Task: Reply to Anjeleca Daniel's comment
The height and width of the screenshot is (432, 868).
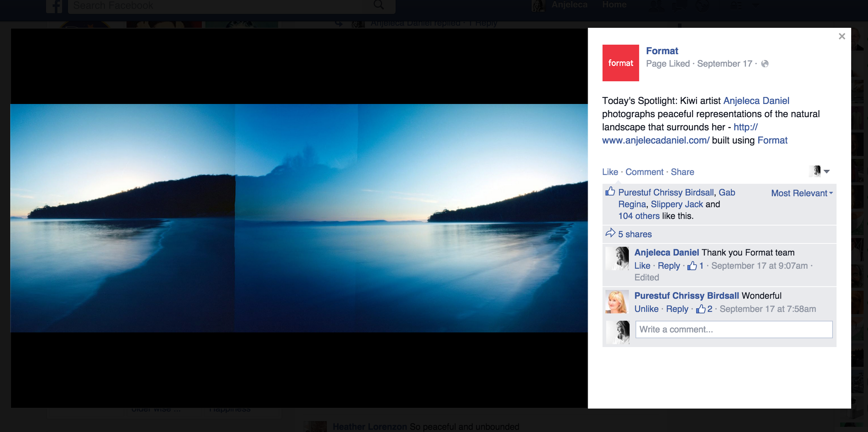Action: pyautogui.click(x=669, y=266)
